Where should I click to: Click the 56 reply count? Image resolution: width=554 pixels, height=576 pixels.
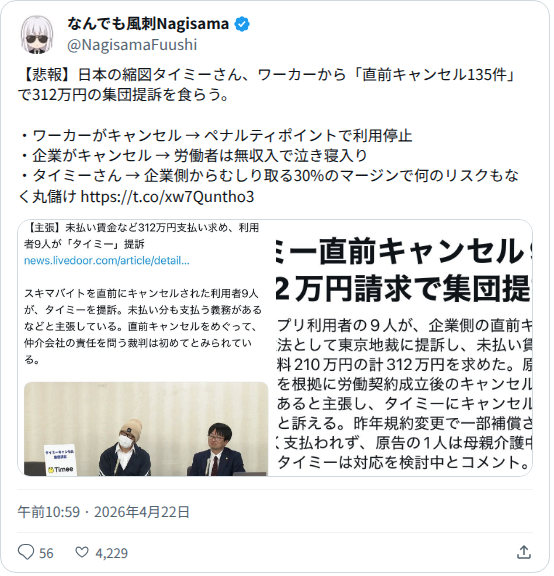[x=46, y=555]
